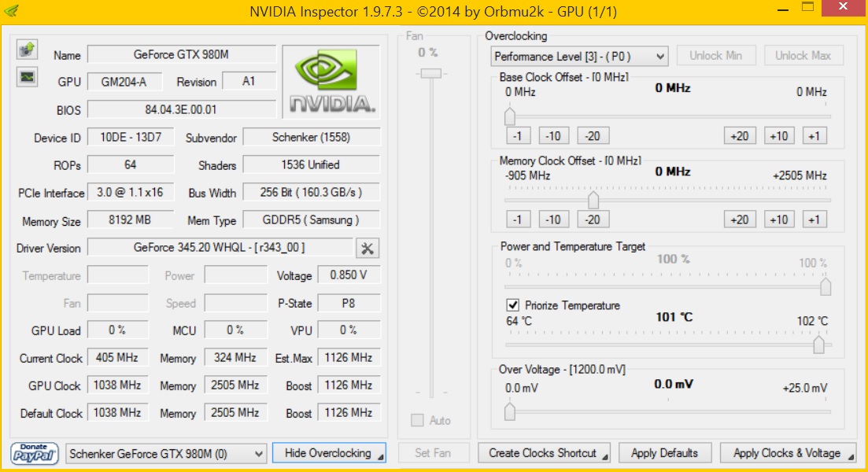
Task: Click the Subvendor value Schenker (1558)
Action: (x=312, y=137)
